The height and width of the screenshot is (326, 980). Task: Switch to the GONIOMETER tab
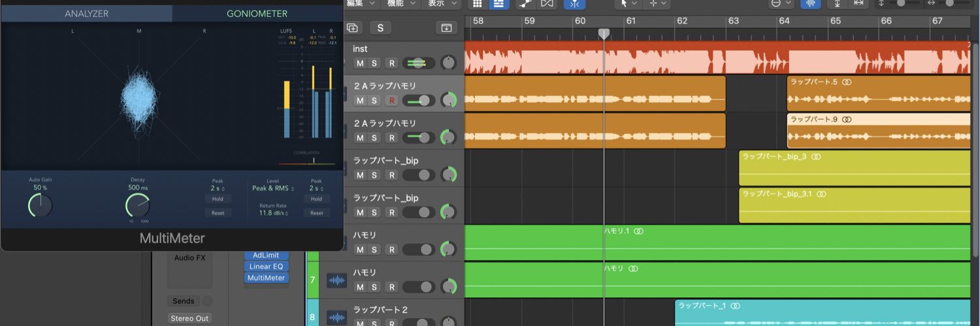(x=257, y=13)
